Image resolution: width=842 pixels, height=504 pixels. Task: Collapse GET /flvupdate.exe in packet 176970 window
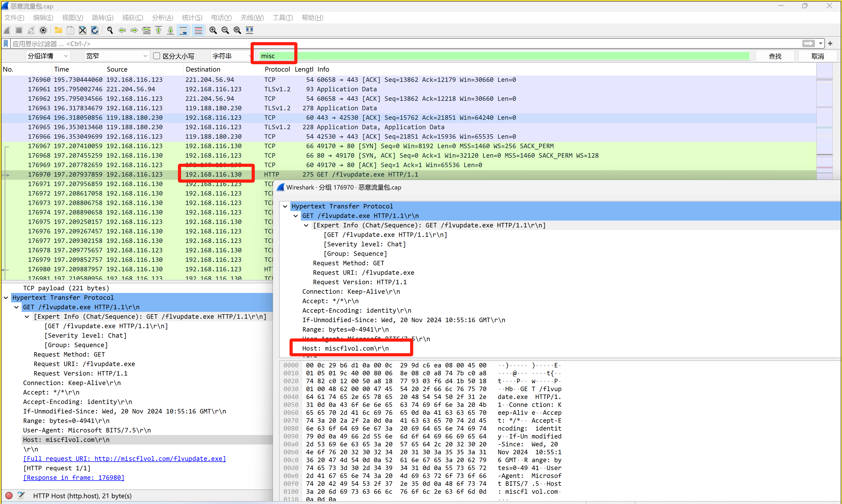(296, 216)
